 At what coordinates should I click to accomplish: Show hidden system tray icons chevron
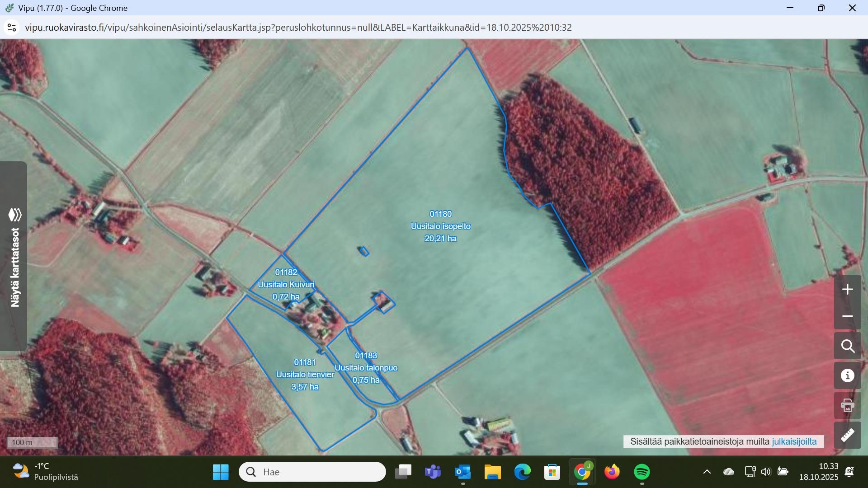click(x=707, y=472)
